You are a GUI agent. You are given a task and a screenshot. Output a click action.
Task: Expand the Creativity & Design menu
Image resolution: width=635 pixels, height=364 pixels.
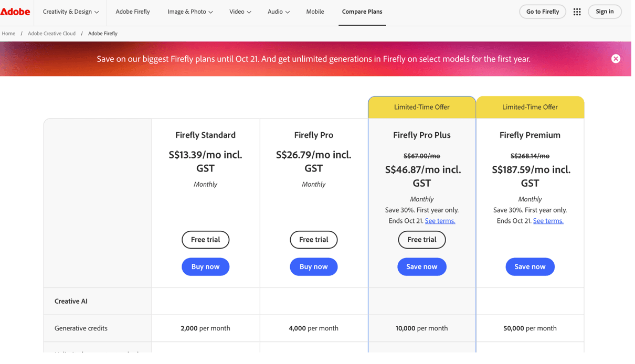[x=71, y=12]
